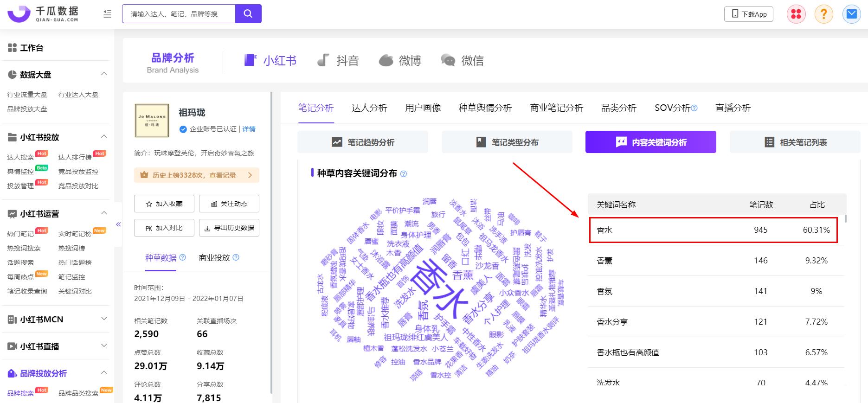Open 实时笔记榜 item
Screen dimensions: 868x403
click(75, 234)
